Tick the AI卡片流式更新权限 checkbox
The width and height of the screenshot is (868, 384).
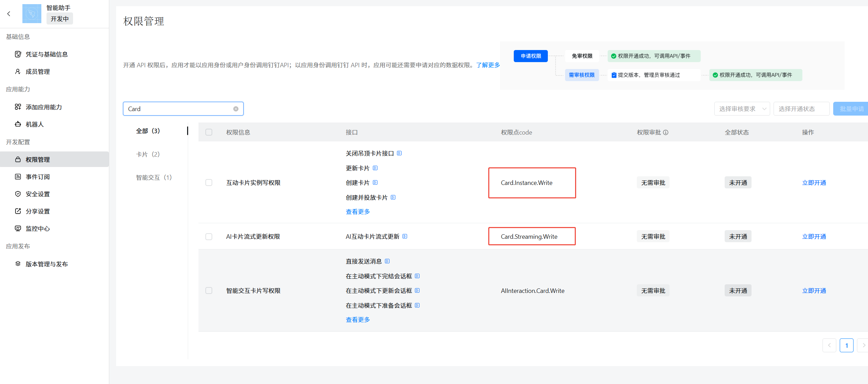[x=209, y=236]
